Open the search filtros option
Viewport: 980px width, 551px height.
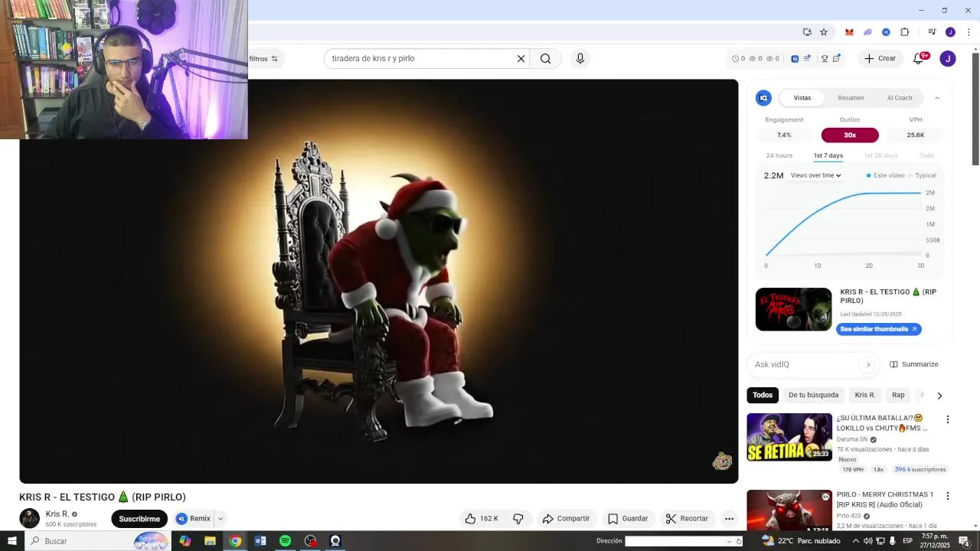pyautogui.click(x=264, y=59)
